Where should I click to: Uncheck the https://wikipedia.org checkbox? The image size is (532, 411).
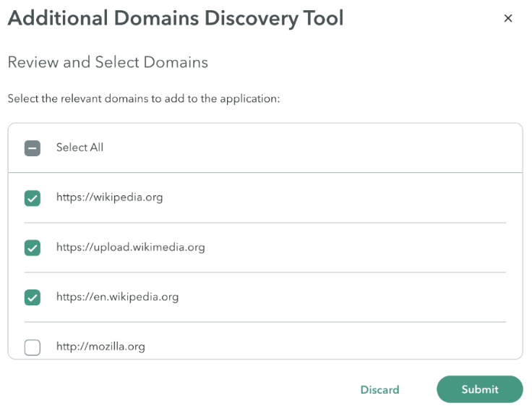(x=33, y=198)
